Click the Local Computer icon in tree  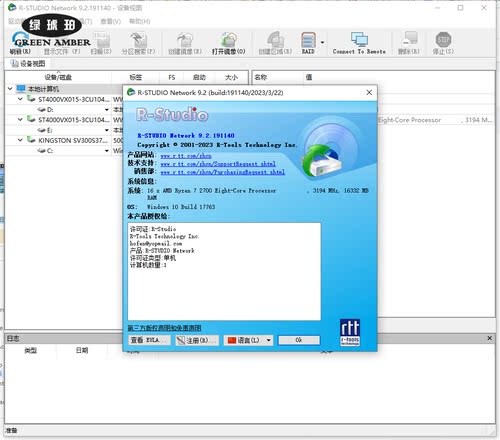coord(21,89)
